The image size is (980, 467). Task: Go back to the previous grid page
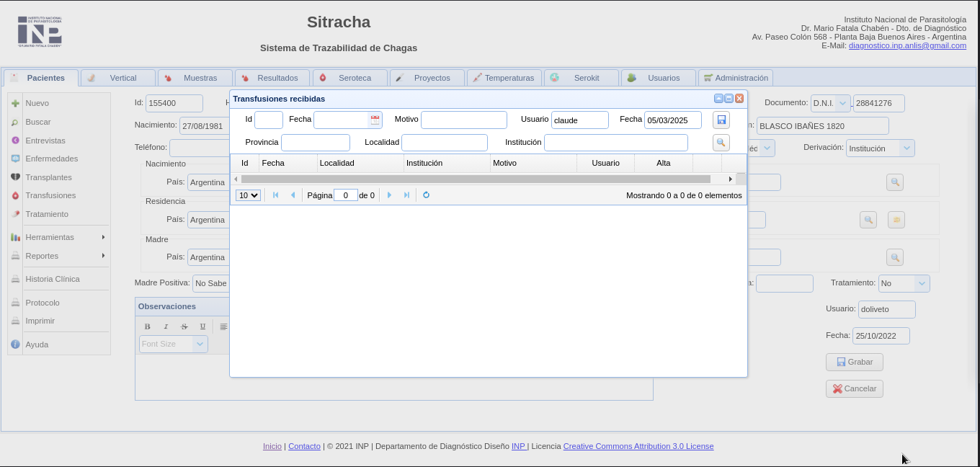click(293, 195)
